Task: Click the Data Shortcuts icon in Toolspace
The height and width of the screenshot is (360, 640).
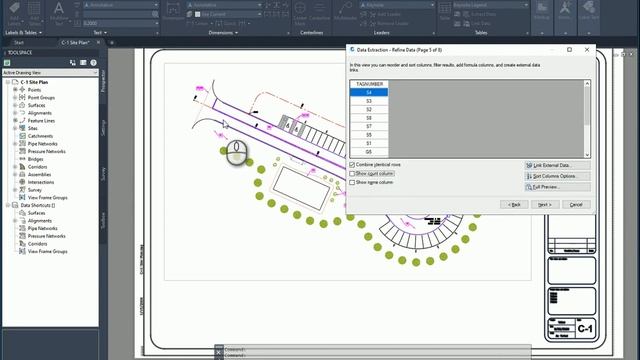Action: click(x=15, y=205)
